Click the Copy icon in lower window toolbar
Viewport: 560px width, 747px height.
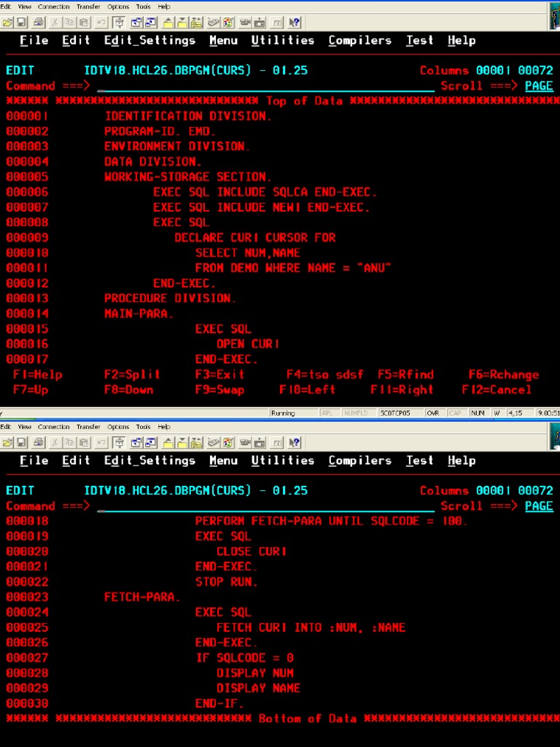(x=69, y=443)
